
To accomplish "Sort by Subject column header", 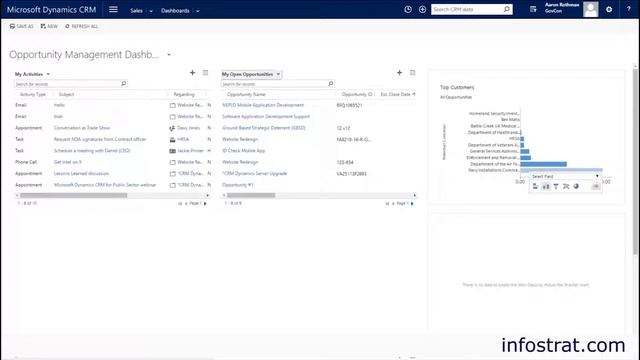I will point(66,94).
